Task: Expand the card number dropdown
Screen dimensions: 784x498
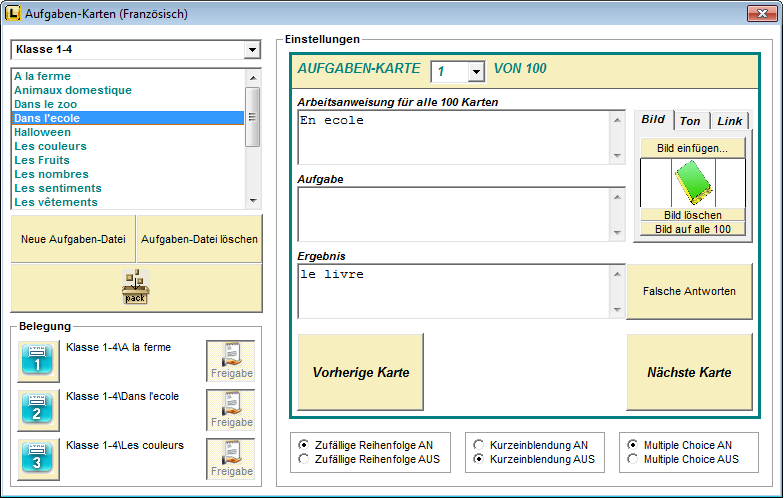Action: 476,71
